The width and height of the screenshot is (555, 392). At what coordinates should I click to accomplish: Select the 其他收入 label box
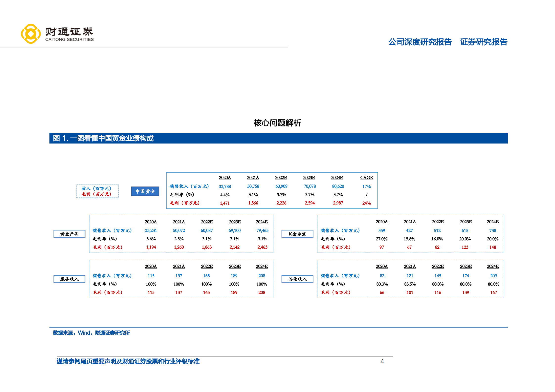click(x=297, y=279)
